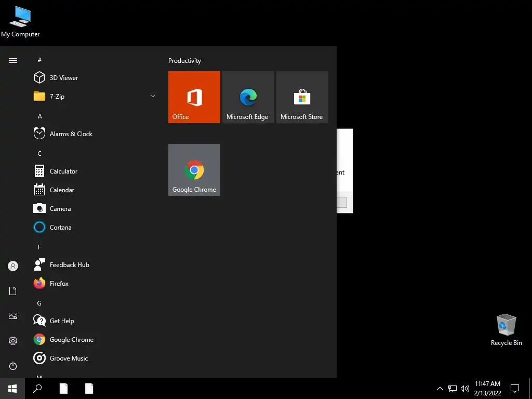Click the Show desktop sliver on taskbar

tap(530, 389)
